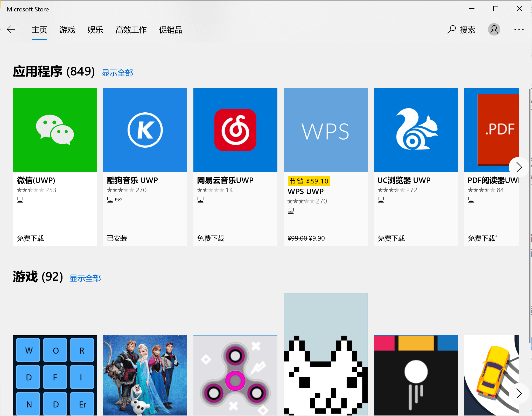Open the three-dots more options menu
Screen dimensions: 532x416
click(519, 30)
